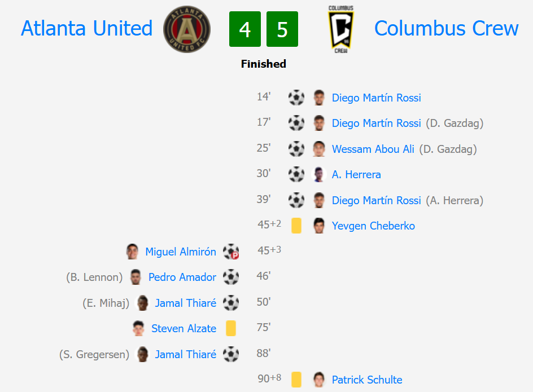Click the goal ball icon at 14'

tap(296, 98)
